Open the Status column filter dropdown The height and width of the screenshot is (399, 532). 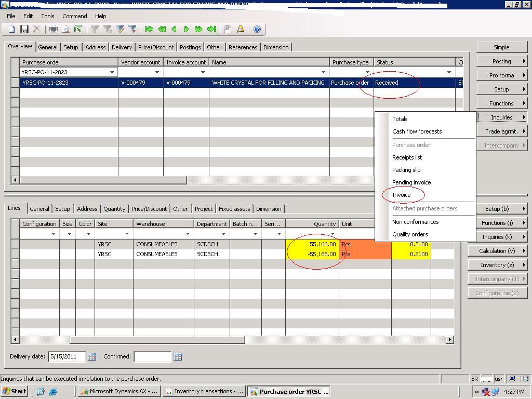449,72
